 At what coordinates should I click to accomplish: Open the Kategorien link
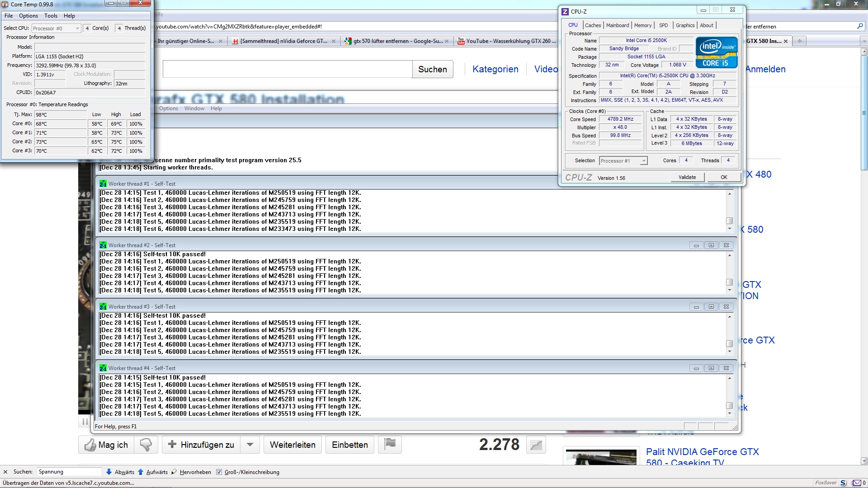pyautogui.click(x=495, y=69)
